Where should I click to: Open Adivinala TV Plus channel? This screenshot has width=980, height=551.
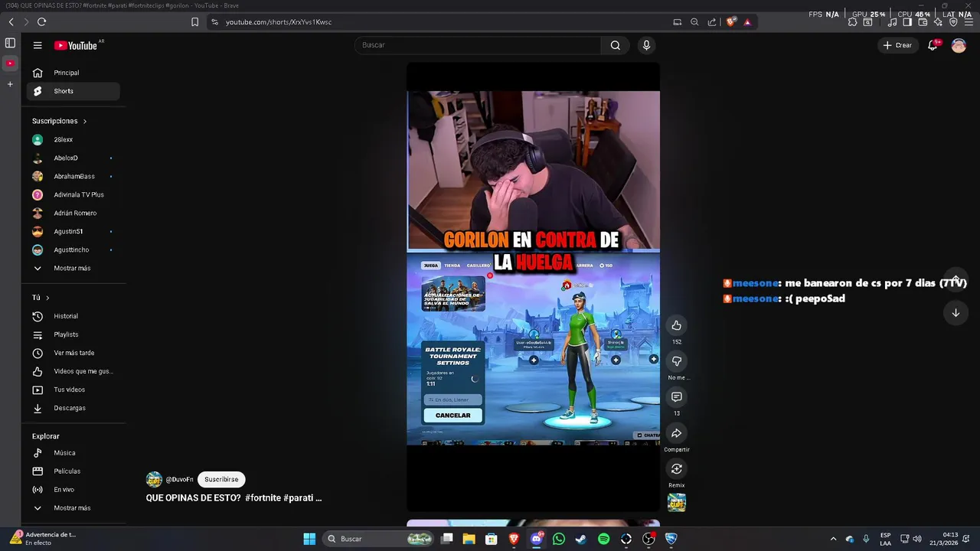click(73, 195)
